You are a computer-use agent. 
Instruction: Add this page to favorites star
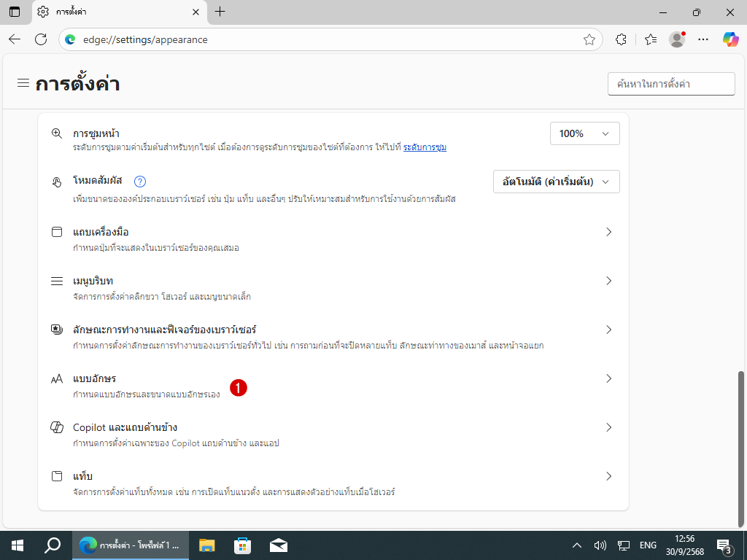tap(589, 40)
